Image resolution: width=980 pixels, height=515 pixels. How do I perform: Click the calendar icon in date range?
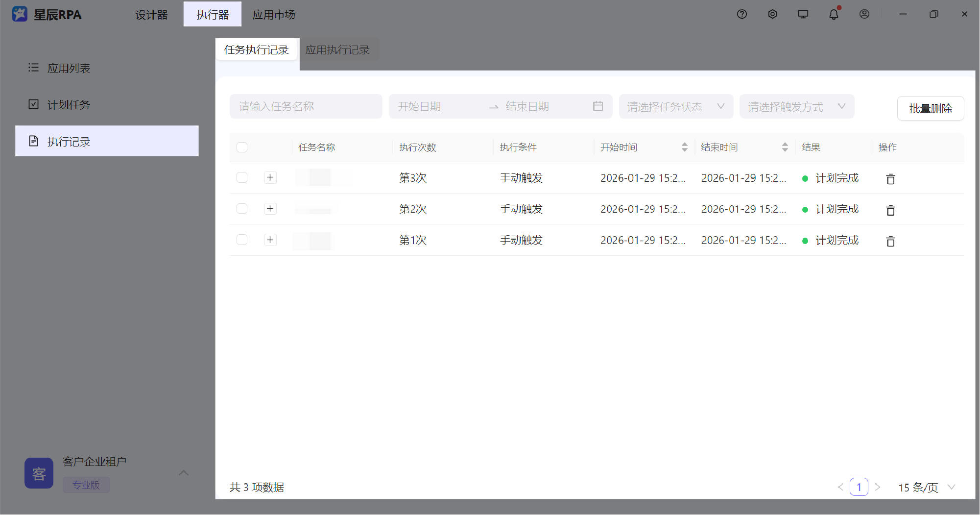pos(598,106)
